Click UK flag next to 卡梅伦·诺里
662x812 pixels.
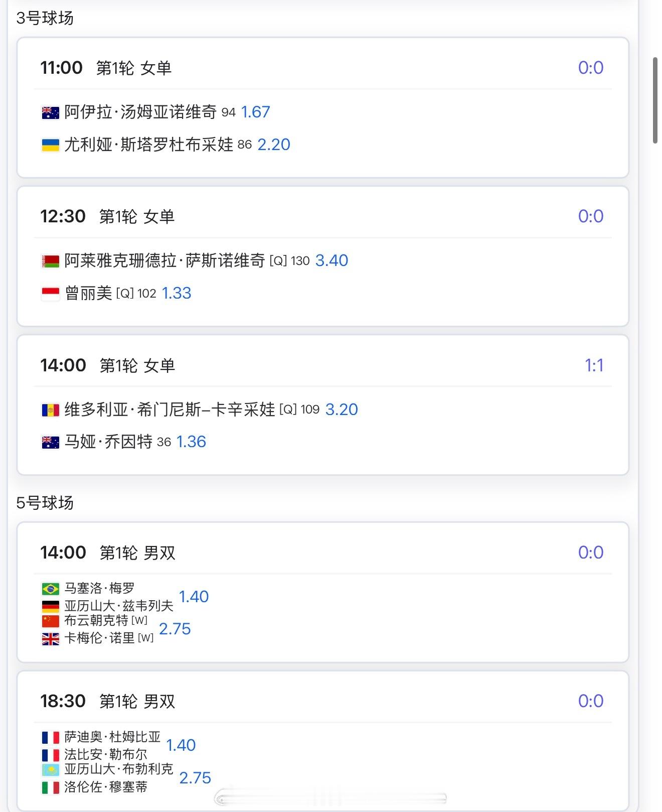50,638
